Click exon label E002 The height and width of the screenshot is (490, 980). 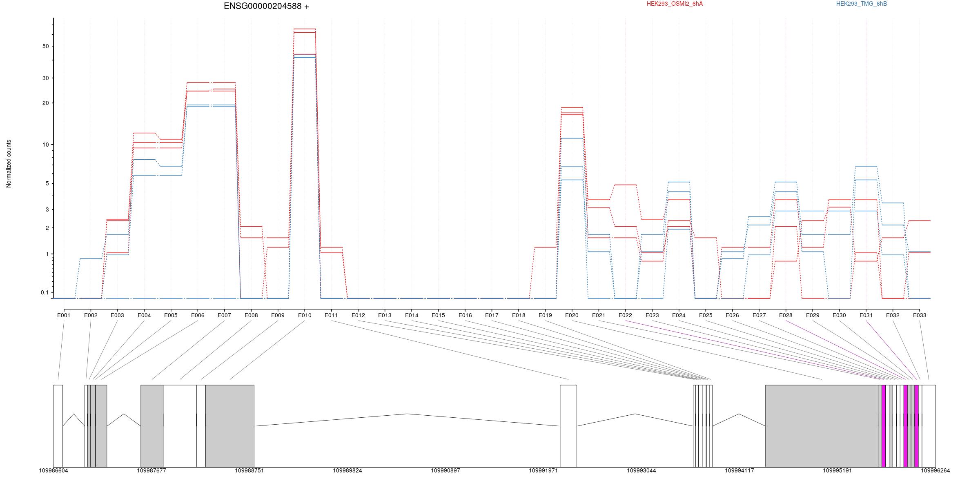click(91, 315)
